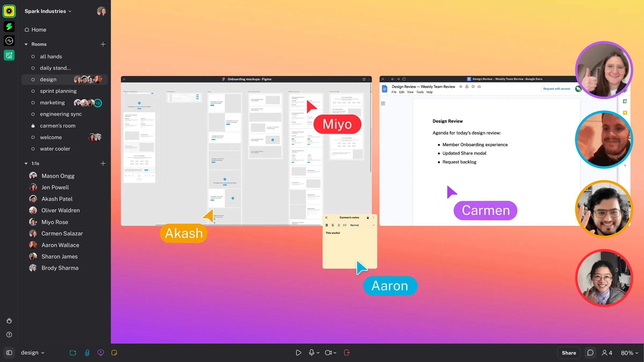Open the chat bubble icon
The image size is (644, 362).
[590, 353]
